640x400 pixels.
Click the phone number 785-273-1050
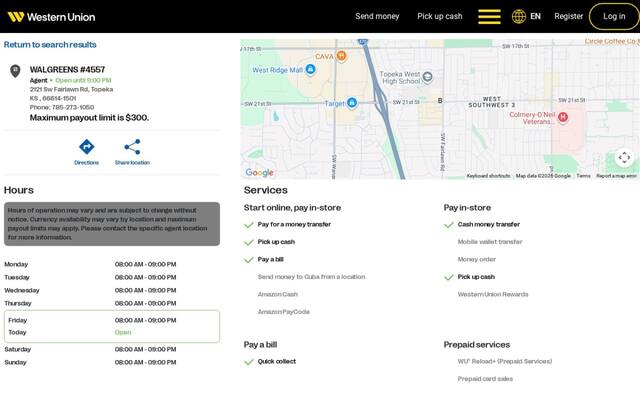[73, 107]
